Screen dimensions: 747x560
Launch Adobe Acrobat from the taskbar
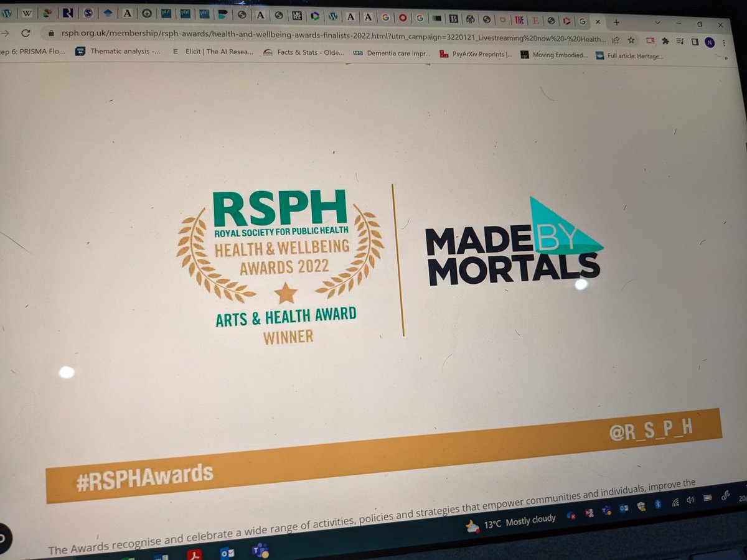click(194, 553)
